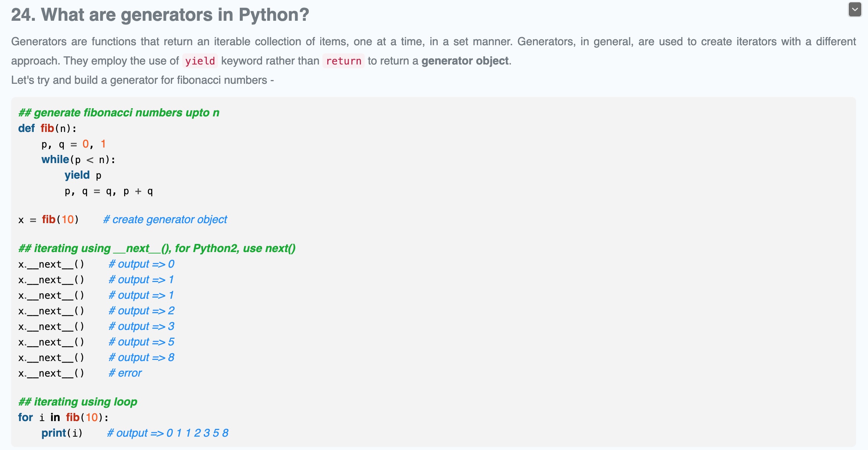Click the 'yield p' statement in code

point(83,175)
